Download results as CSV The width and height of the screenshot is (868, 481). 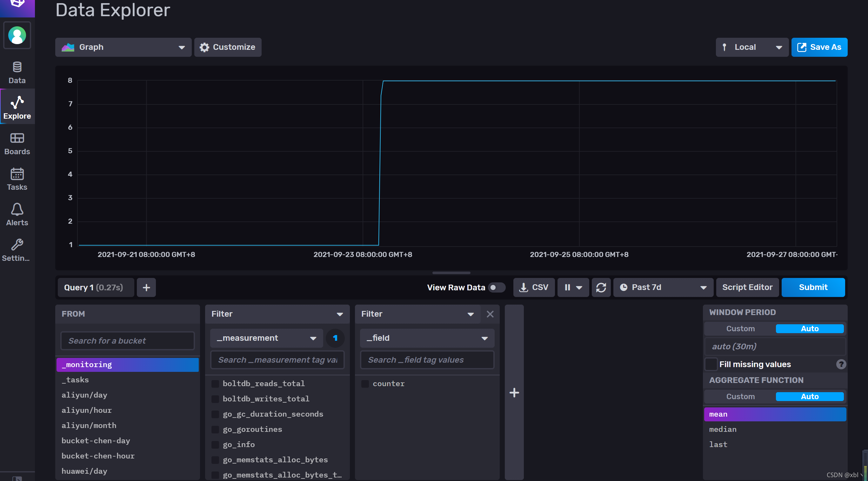point(534,287)
